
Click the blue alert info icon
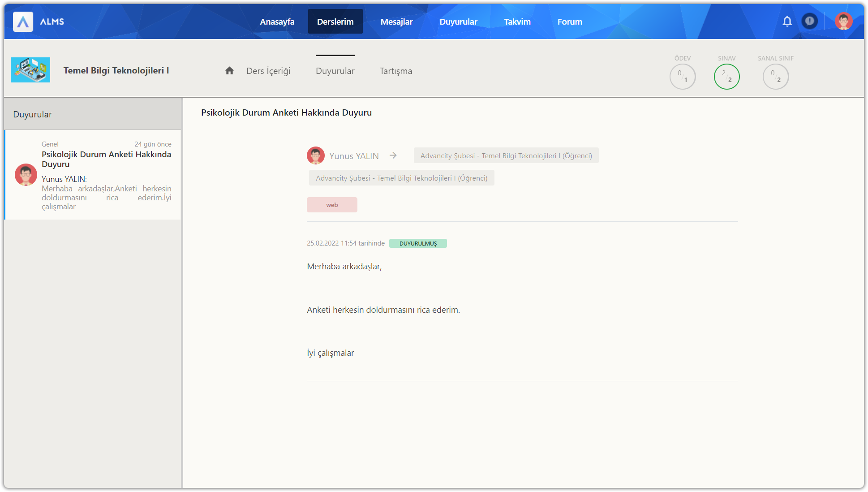(x=809, y=21)
